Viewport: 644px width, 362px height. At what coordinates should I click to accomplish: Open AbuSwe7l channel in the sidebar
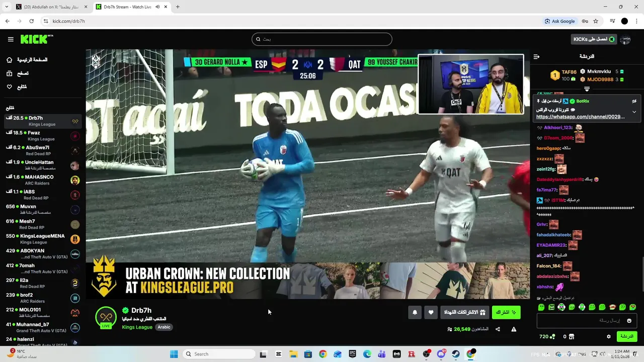[42, 150]
